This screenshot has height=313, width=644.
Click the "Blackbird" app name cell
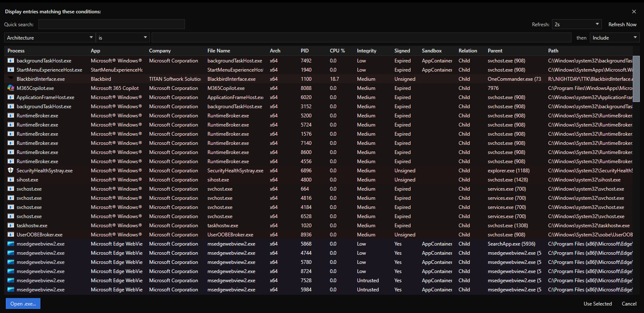tap(101, 79)
